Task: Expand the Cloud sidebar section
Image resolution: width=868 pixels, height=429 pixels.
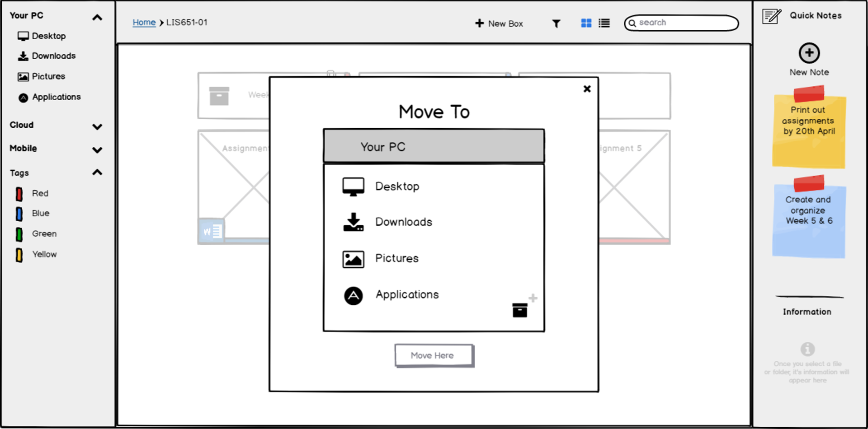Action: click(x=97, y=127)
